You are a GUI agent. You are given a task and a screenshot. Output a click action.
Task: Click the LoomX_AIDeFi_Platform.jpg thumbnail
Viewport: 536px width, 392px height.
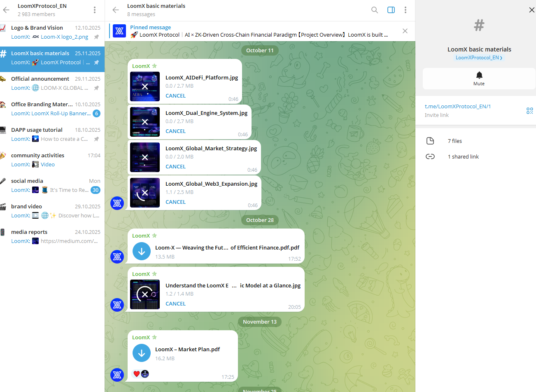click(145, 86)
